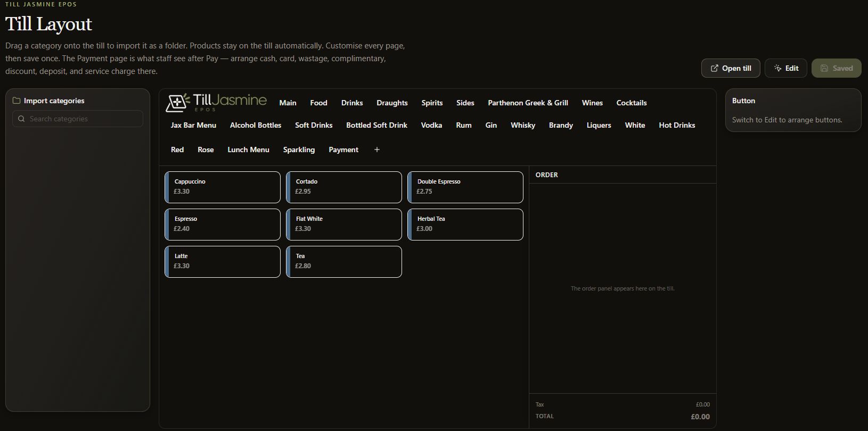Click the Tea £2.80 tile
The height and width of the screenshot is (431, 868).
344,262
